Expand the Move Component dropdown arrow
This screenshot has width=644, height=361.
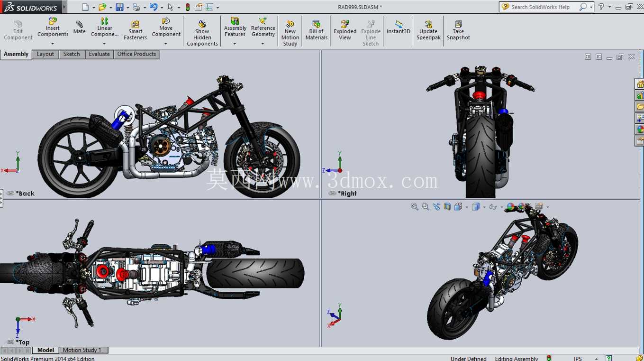click(x=166, y=44)
